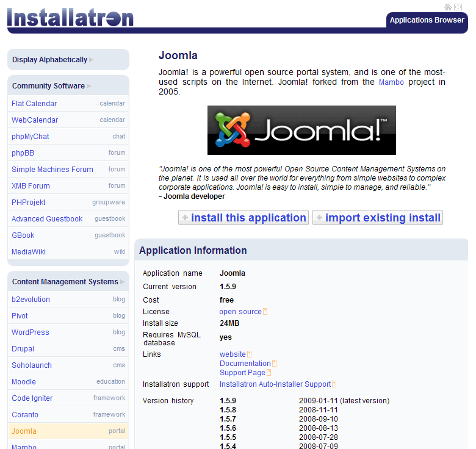Open the Mambo link in description
Screen dimensions: 476x449
391,82
